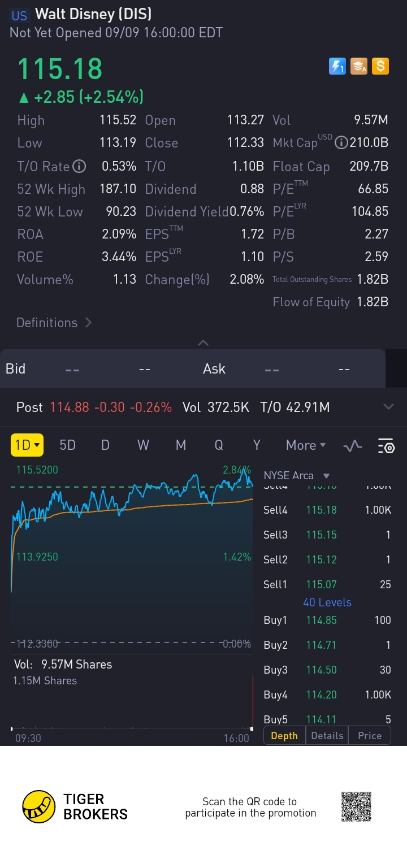Select the Buy4 114.20 order row

point(327,695)
